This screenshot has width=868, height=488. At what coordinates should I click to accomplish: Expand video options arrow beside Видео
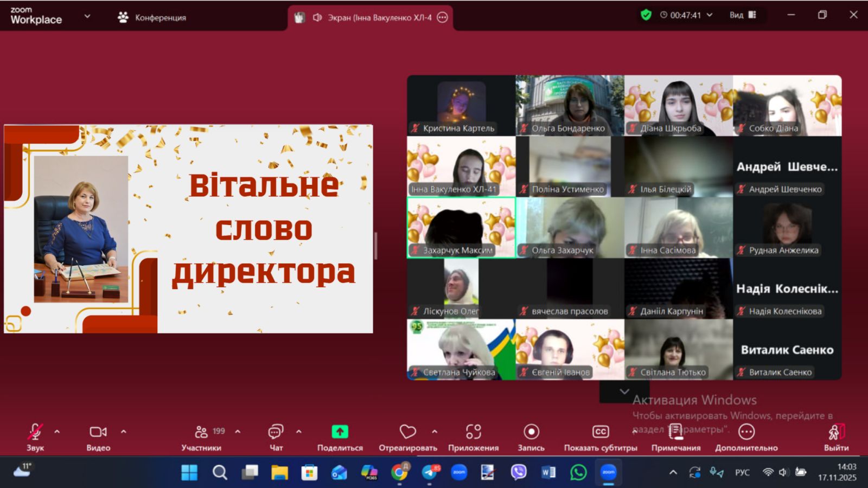point(124,432)
